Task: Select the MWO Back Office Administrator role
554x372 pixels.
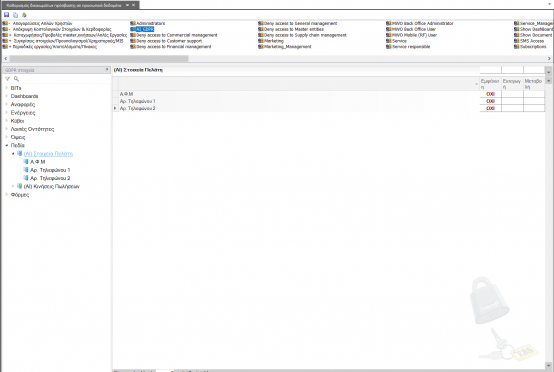Action: click(x=423, y=23)
